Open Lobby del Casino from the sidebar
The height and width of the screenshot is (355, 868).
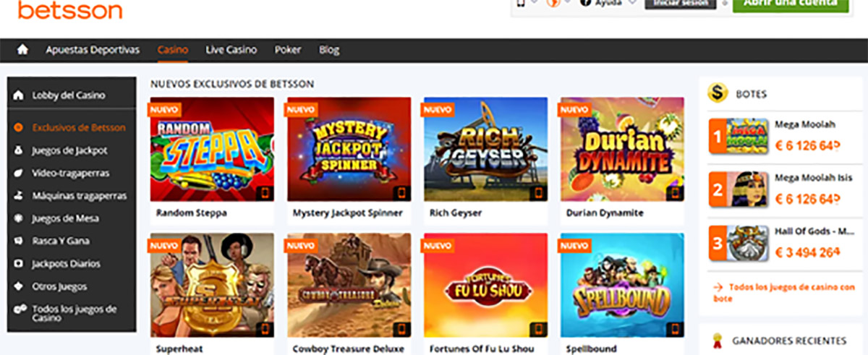pos(69,95)
